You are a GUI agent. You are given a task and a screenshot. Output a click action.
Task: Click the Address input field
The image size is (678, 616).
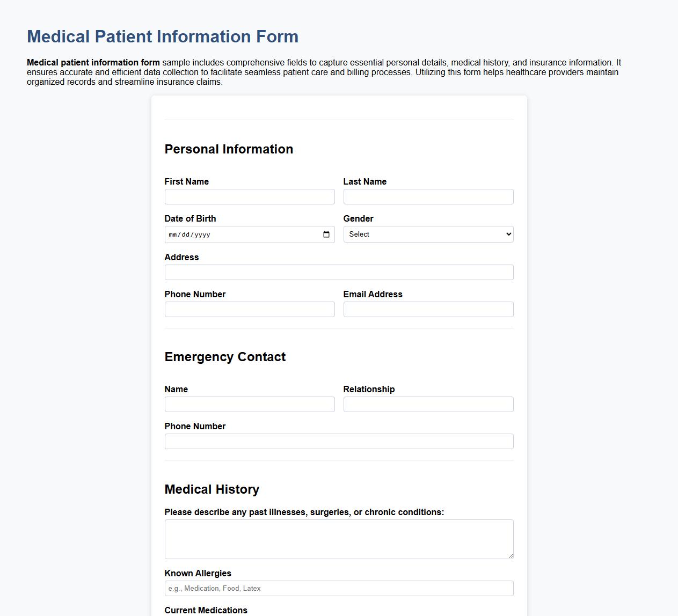[x=338, y=272]
